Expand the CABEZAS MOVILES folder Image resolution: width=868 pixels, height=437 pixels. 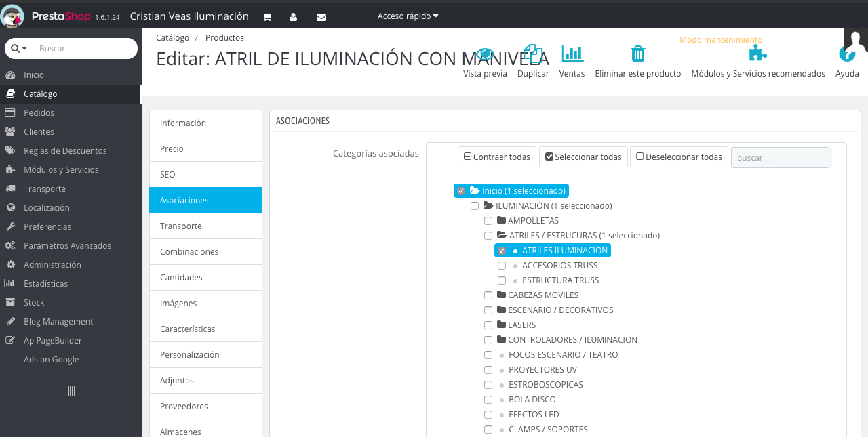[x=502, y=295]
